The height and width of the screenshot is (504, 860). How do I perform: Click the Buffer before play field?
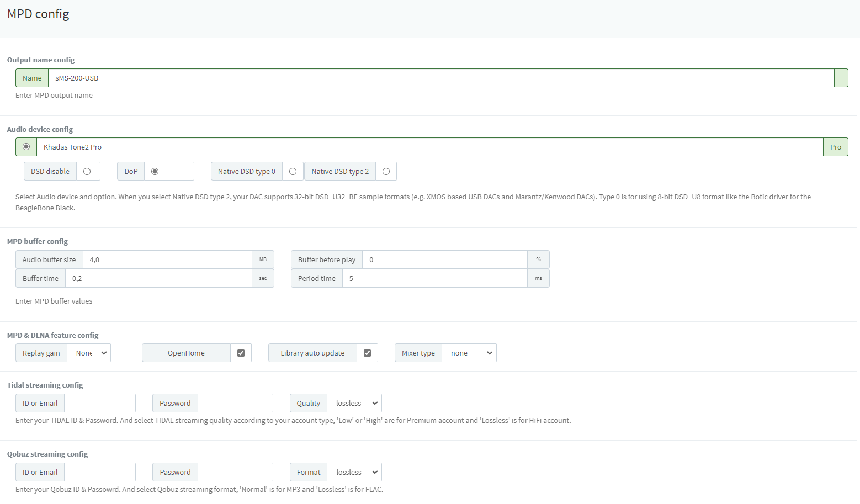(x=445, y=260)
